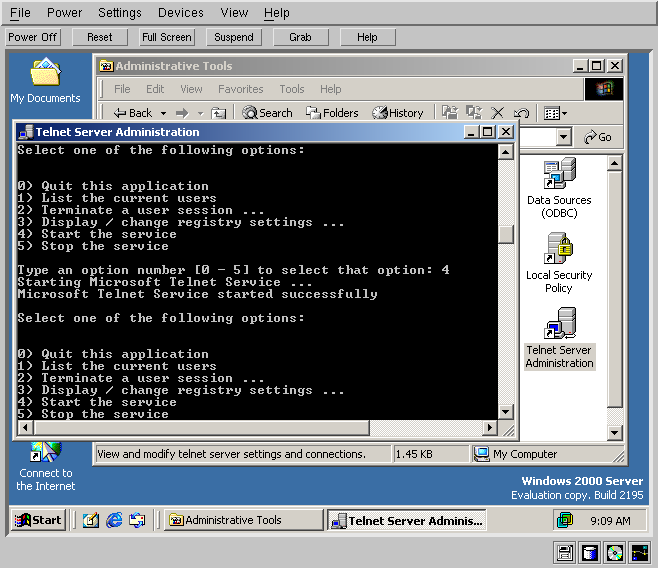This screenshot has width=658, height=568.
Task: Click the Undo toolbar icon
Action: coord(521,112)
